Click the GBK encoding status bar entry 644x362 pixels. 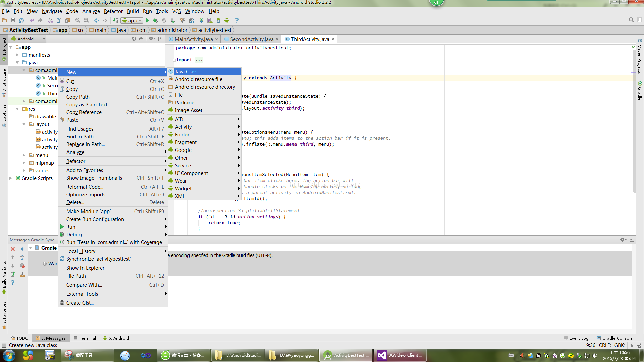[620, 345]
